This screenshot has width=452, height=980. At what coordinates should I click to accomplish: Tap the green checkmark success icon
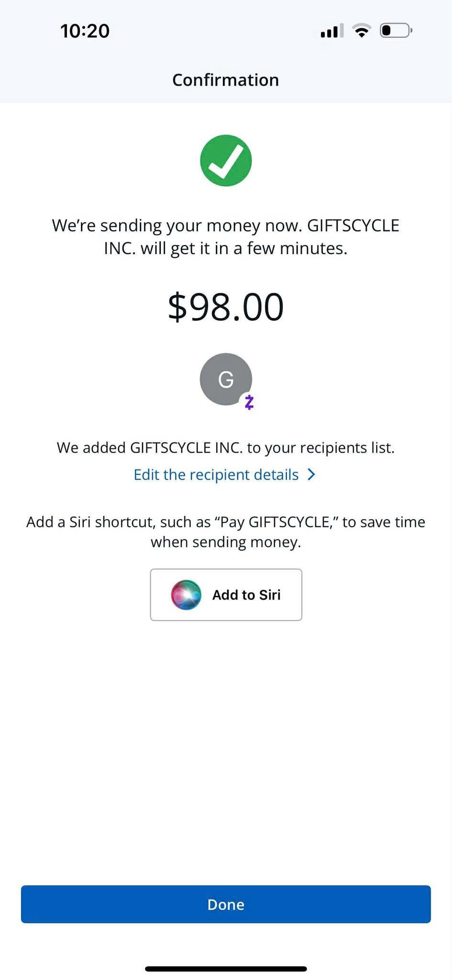226,160
